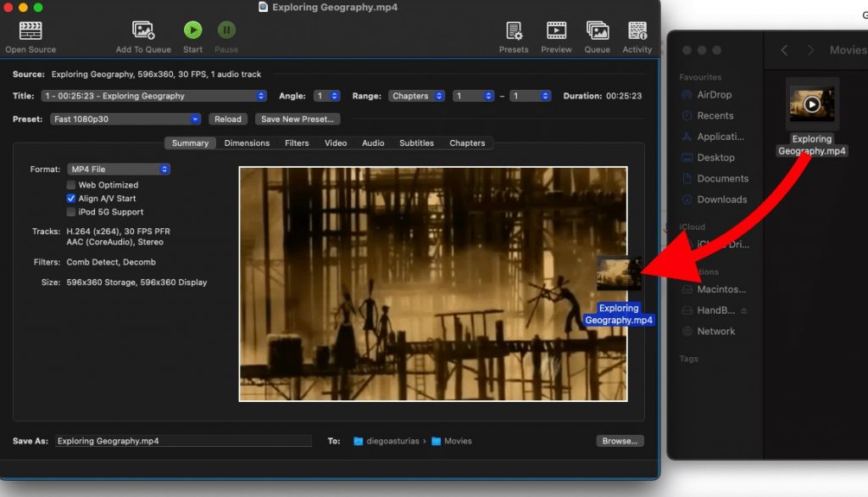Open the Format MP4 File dropdown
Viewport: 868px width, 497px height.
[119, 169]
